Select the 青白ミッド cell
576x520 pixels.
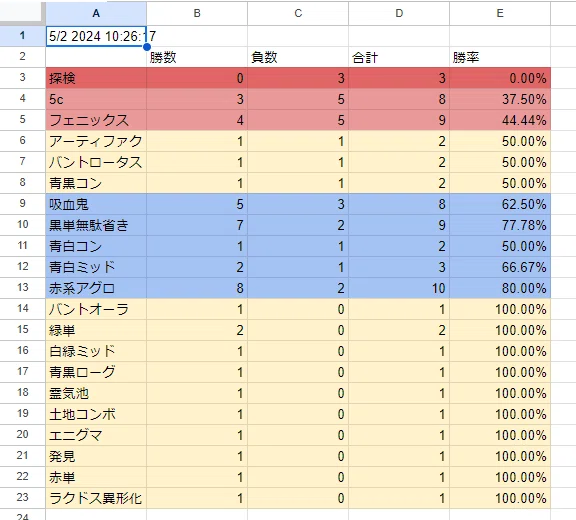(x=96, y=267)
